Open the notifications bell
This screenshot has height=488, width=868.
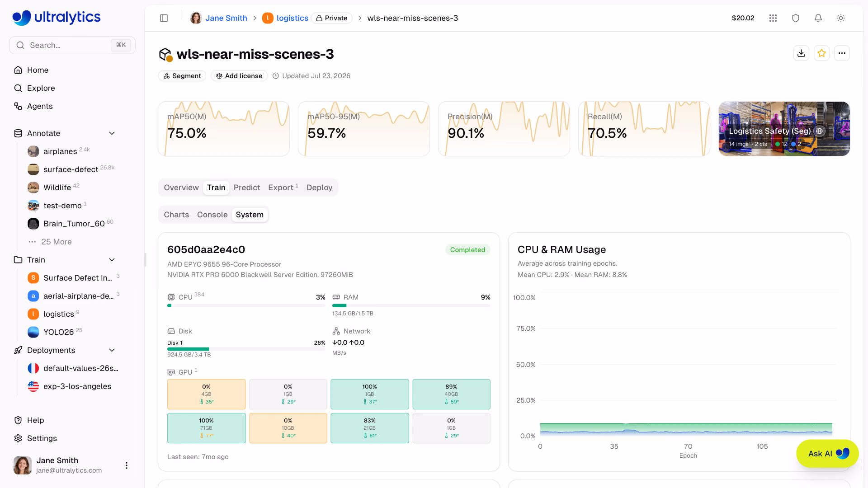(818, 18)
